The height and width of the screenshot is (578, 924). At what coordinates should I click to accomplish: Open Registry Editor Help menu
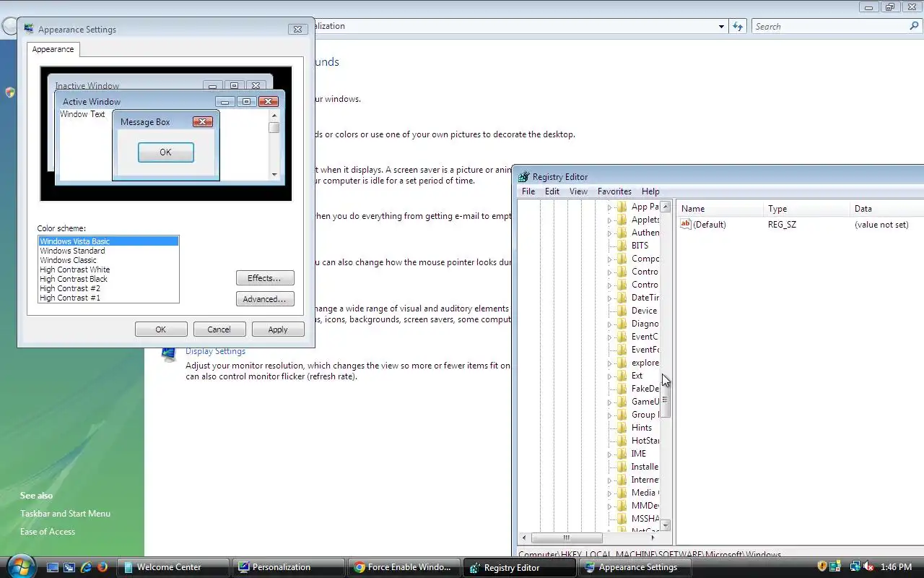[x=650, y=191]
